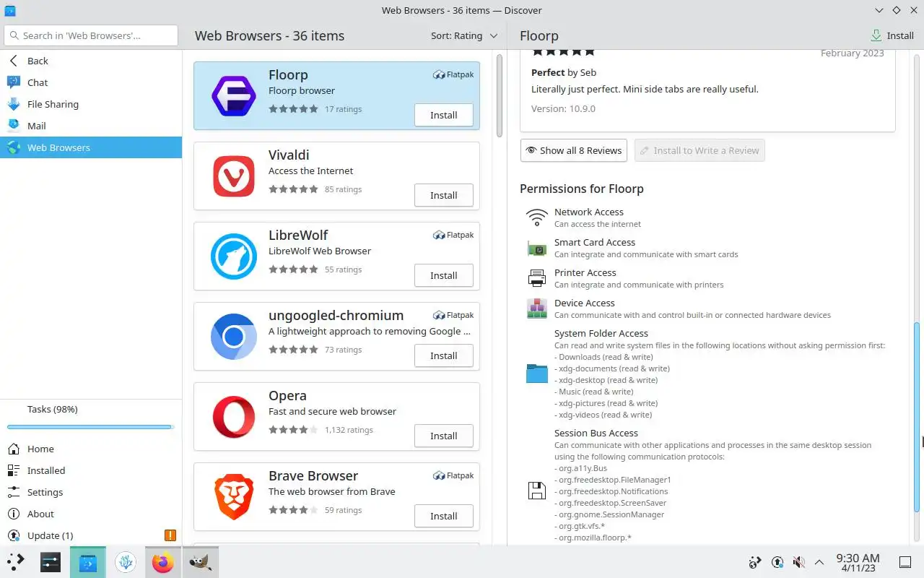The image size is (924, 578).
Task: Click the orange update warning badge
Action: tap(170, 535)
